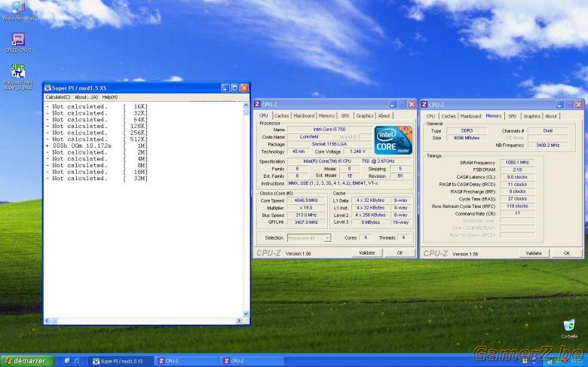Screen dimensions: 588x367
Task: Activate first CPU-Z taskbar button
Action: 185,361
